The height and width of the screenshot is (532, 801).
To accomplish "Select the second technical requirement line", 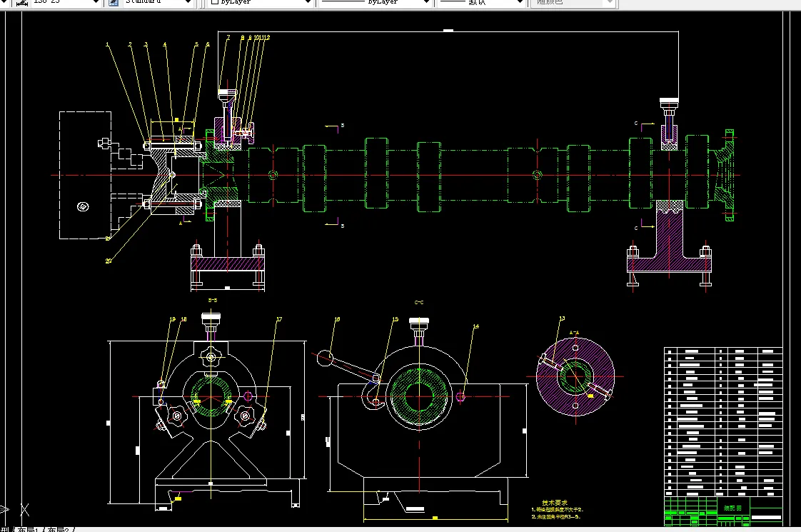I will pos(556,517).
